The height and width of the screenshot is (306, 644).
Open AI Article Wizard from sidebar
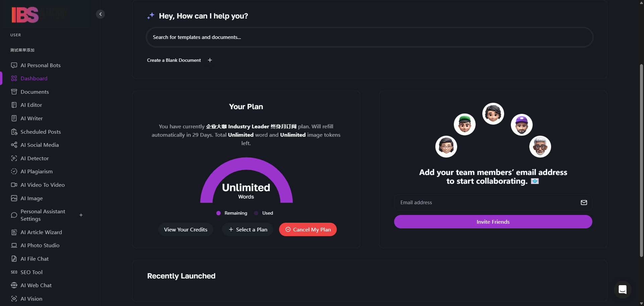41,232
